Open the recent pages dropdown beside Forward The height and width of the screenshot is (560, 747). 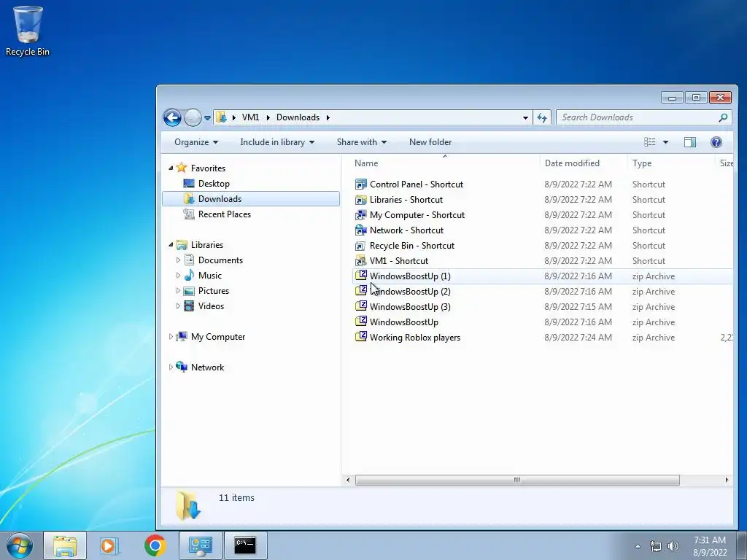[208, 117]
